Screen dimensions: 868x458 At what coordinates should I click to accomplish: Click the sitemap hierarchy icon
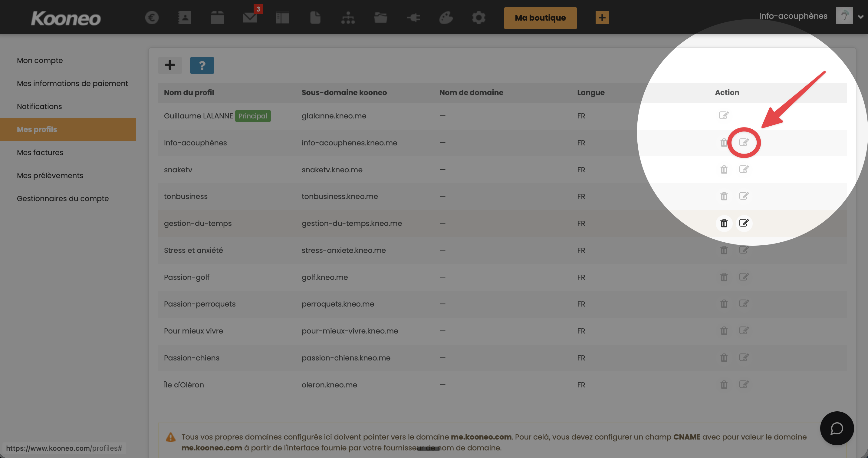coord(348,18)
